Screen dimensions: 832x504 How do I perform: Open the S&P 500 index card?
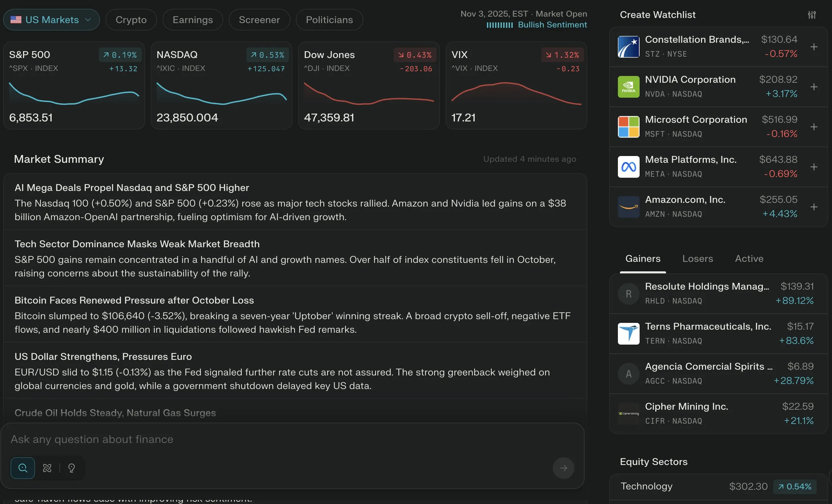(74, 85)
